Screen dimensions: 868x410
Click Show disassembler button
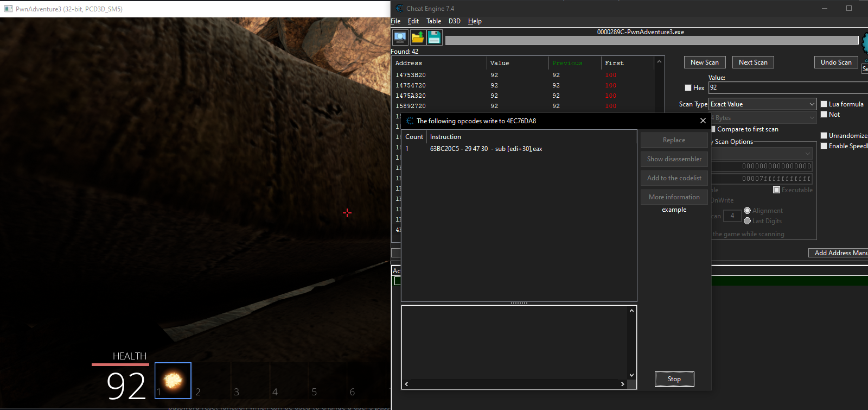pyautogui.click(x=674, y=159)
